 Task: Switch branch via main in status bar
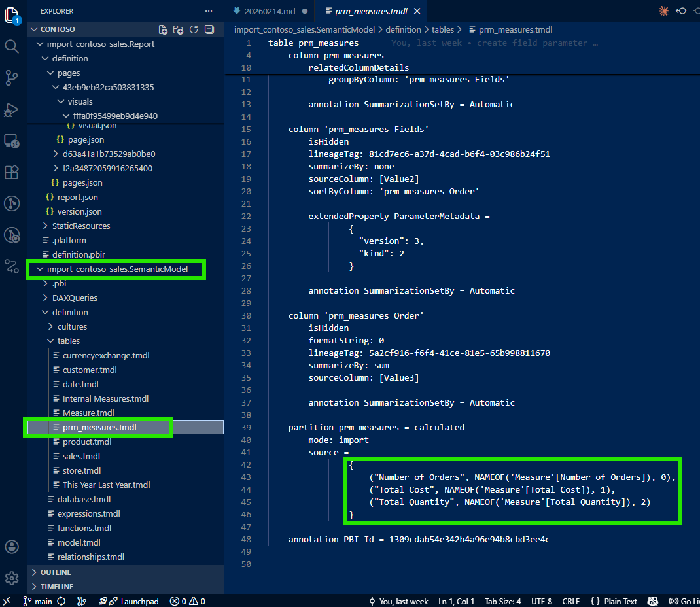[37, 601]
